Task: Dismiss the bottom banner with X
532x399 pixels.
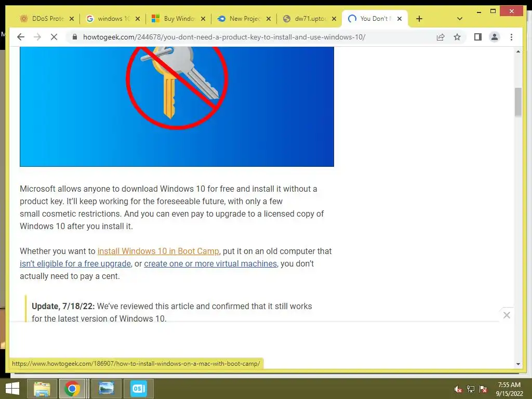Action: tap(507, 315)
